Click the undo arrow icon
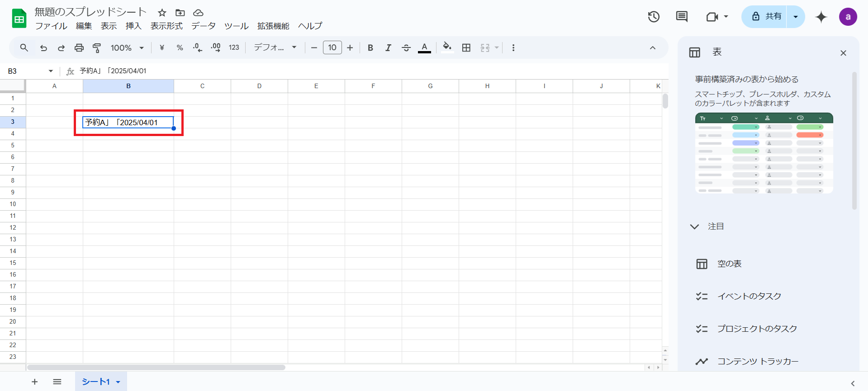 [43, 48]
